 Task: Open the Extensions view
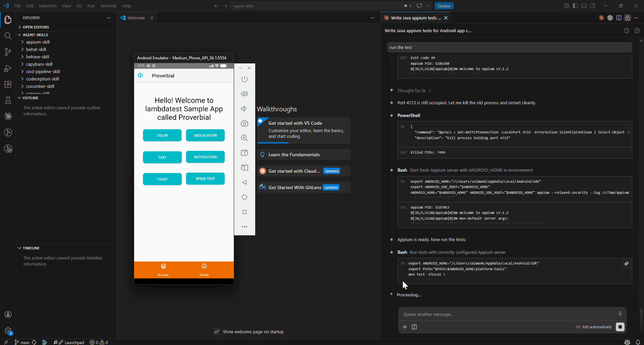coord(8,84)
